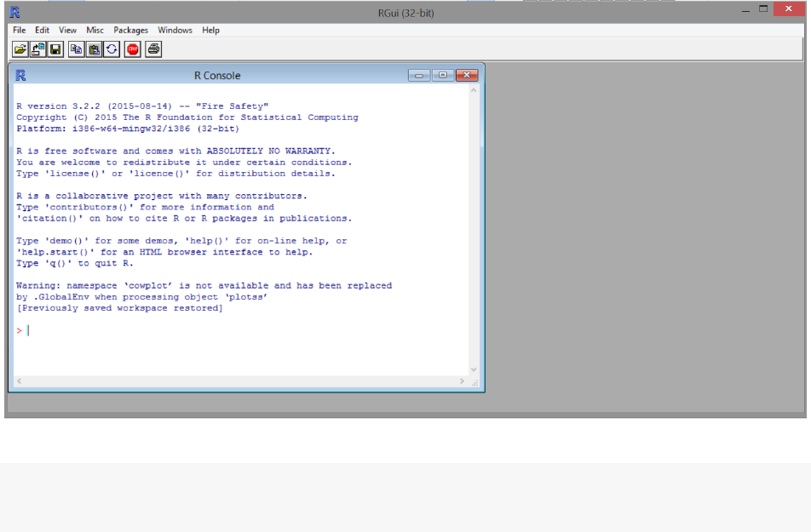Viewport: 811px width, 532px height.
Task: Click '[Previously saved workspace restored]' text
Action: click(119, 308)
